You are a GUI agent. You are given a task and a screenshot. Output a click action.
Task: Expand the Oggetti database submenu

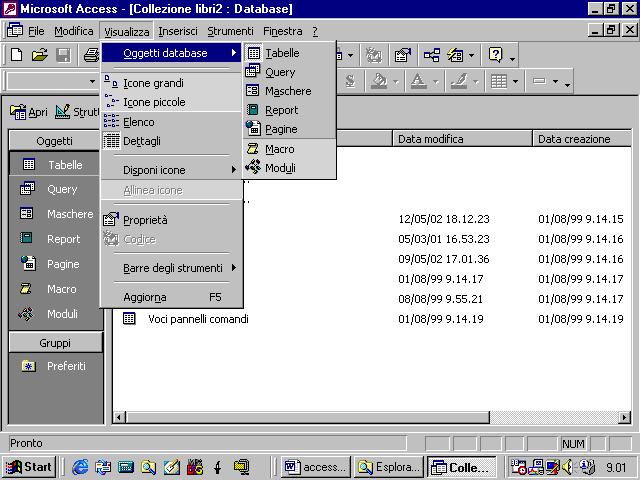(x=171, y=53)
